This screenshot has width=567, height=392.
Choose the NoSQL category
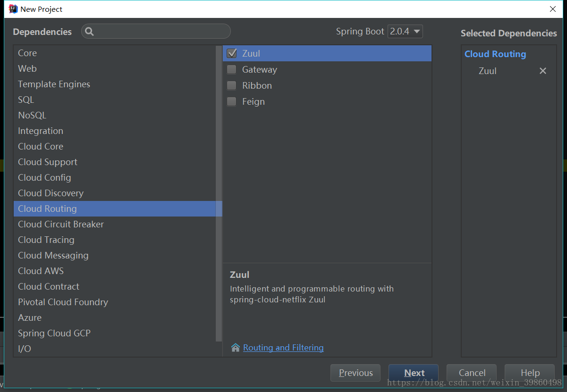pyautogui.click(x=115, y=115)
